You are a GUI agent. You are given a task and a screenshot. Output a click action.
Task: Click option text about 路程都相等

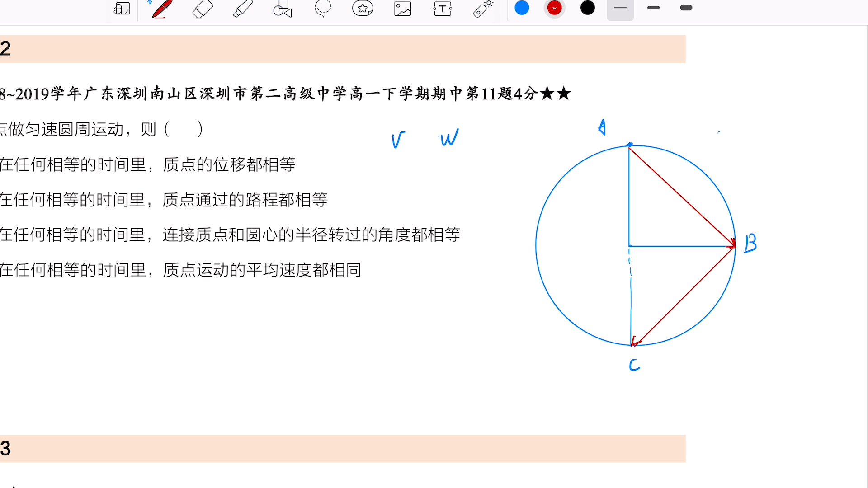pyautogui.click(x=164, y=200)
